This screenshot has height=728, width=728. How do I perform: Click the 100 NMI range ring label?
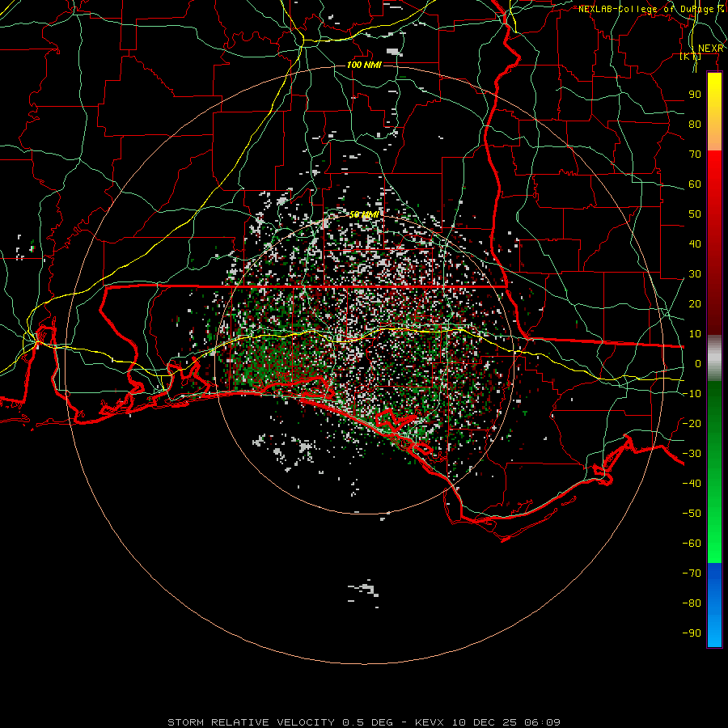[x=364, y=65]
